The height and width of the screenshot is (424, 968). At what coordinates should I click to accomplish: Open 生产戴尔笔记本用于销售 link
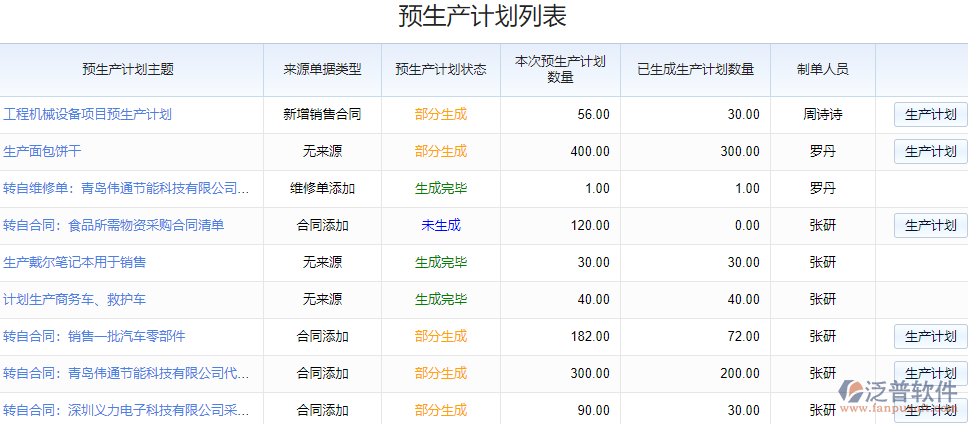(75, 262)
